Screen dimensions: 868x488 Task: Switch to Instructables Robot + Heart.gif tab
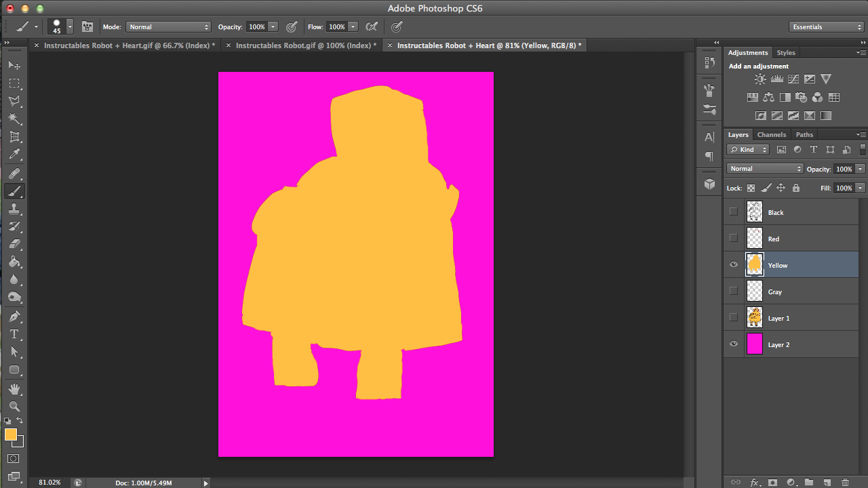point(130,45)
